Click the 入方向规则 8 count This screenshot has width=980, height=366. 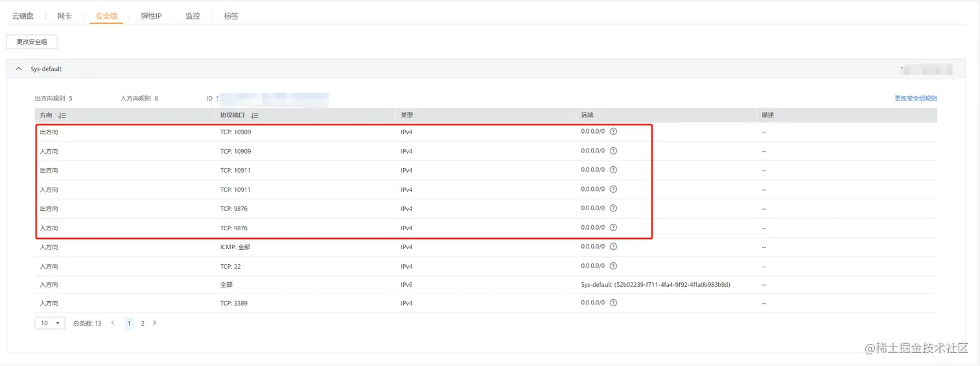pyautogui.click(x=139, y=99)
